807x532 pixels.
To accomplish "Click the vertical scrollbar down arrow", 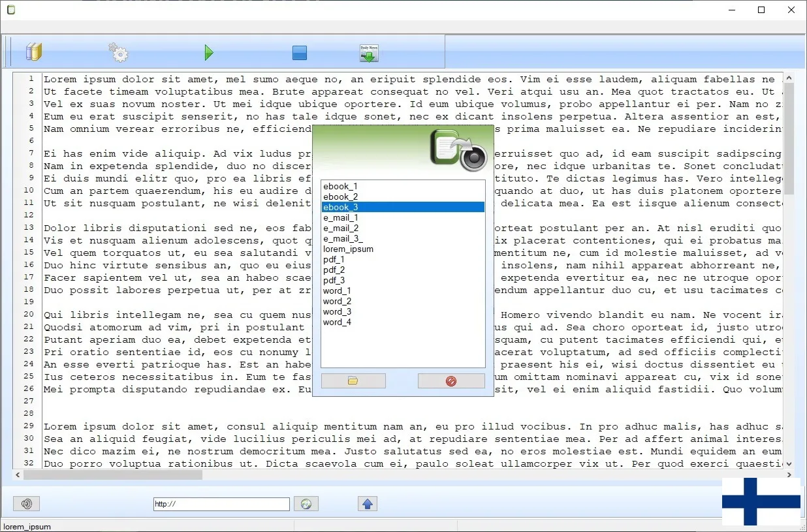I will tap(789, 464).
